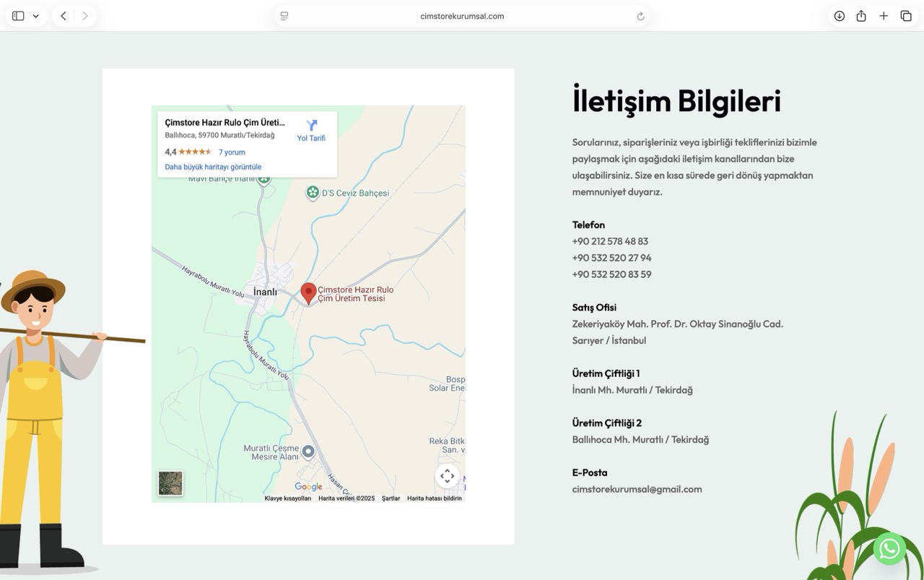Switch to satellite view thumbnail
Viewport: 924px width, 580px height.
(170, 483)
